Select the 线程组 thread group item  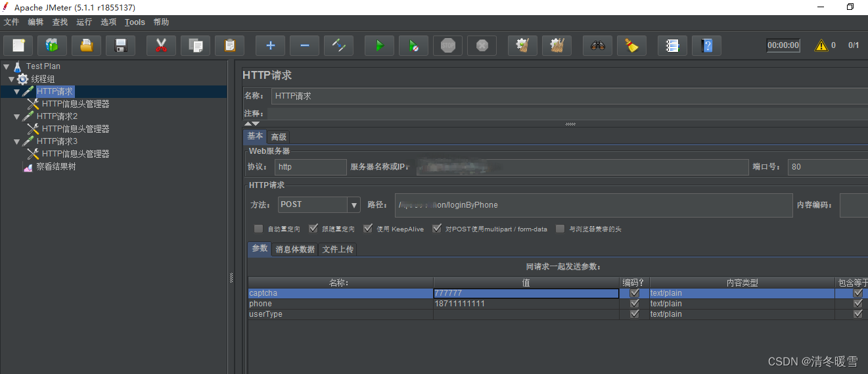(43, 79)
